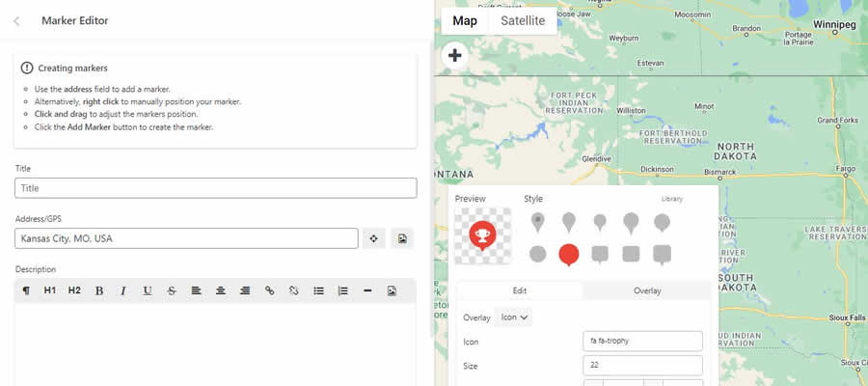Click the trophy marker preview
This screenshot has width=868, height=386.
[483, 235]
